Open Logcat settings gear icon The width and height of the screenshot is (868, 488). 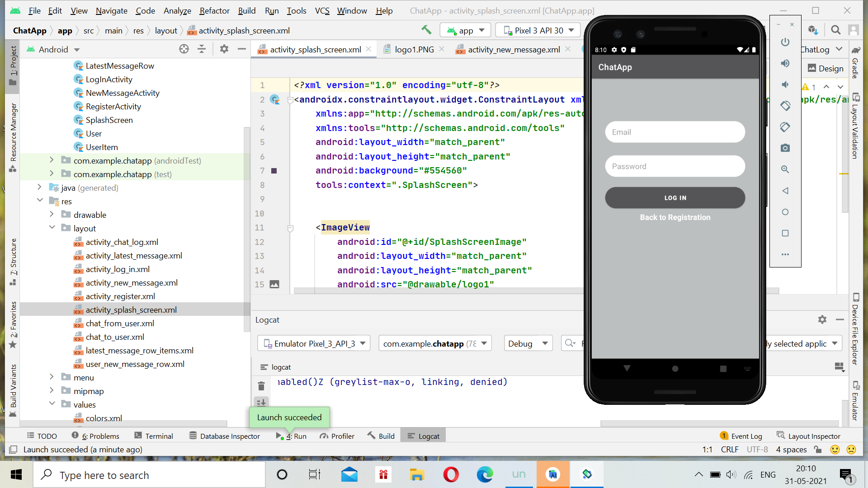[x=822, y=319]
